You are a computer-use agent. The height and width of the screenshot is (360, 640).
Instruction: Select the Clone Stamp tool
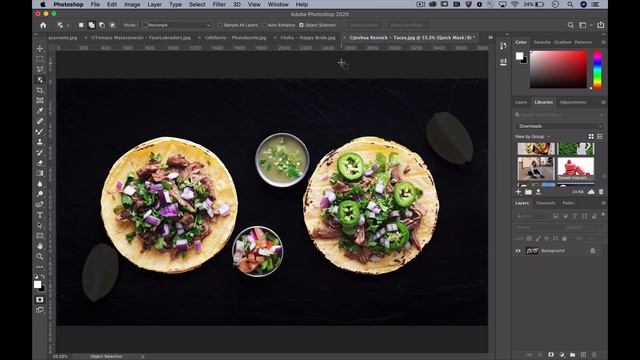point(40,142)
